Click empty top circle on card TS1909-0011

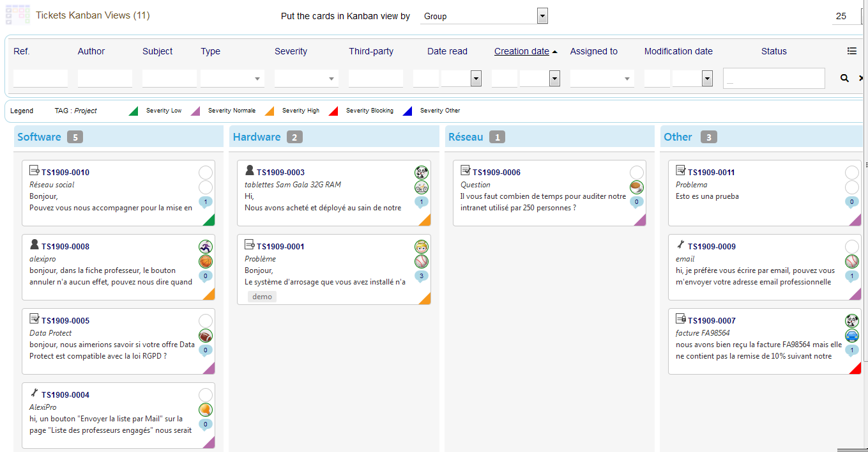point(852,173)
